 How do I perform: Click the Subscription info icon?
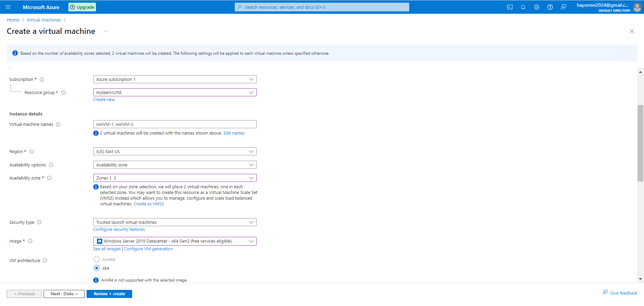coord(42,80)
